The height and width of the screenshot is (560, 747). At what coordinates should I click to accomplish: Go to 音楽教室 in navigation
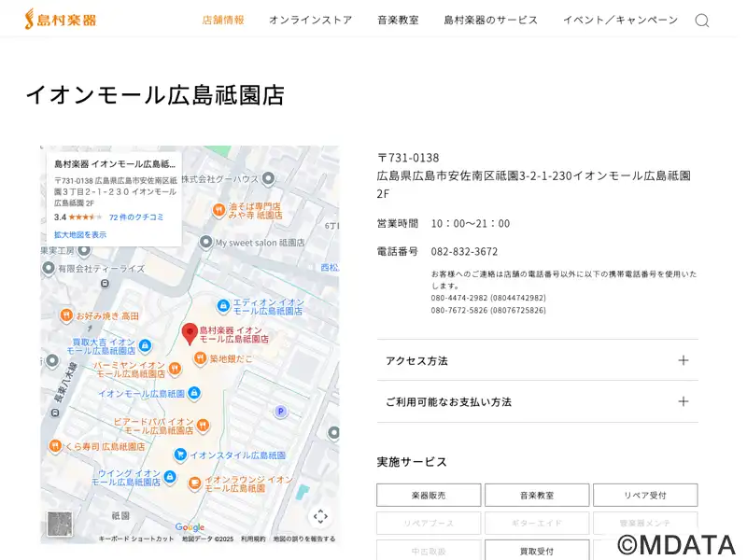398,20
